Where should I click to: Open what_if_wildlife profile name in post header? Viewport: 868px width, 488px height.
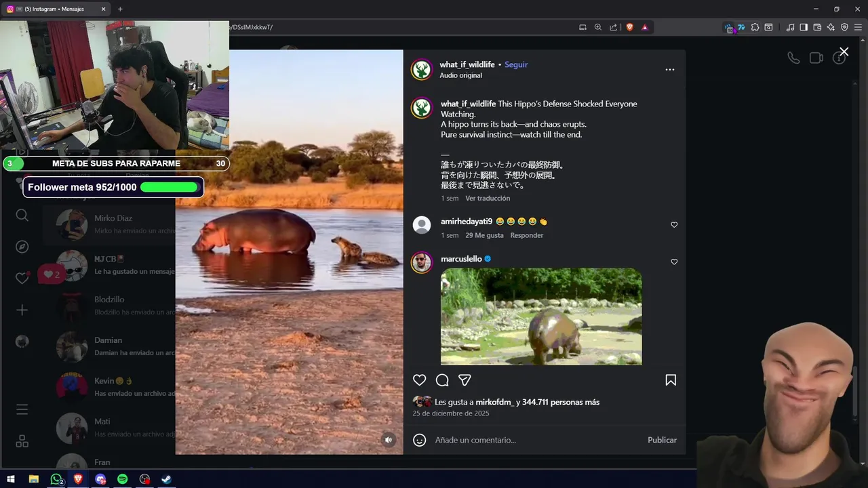(x=467, y=64)
